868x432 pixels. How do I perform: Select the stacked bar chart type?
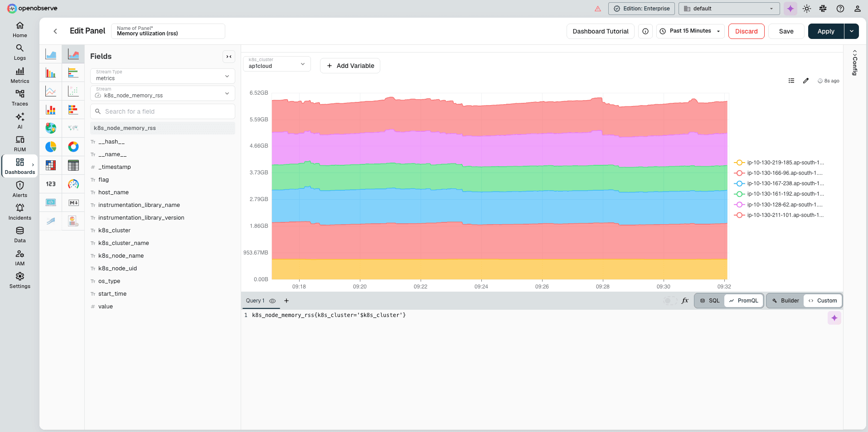(51, 110)
